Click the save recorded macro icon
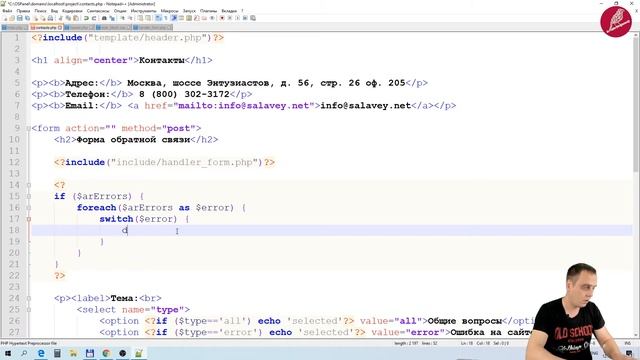 click(253, 18)
